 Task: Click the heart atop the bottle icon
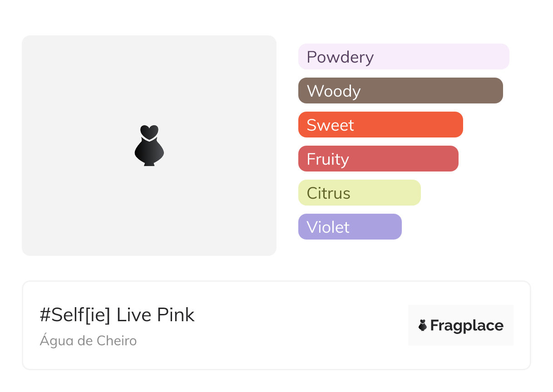tap(149, 131)
